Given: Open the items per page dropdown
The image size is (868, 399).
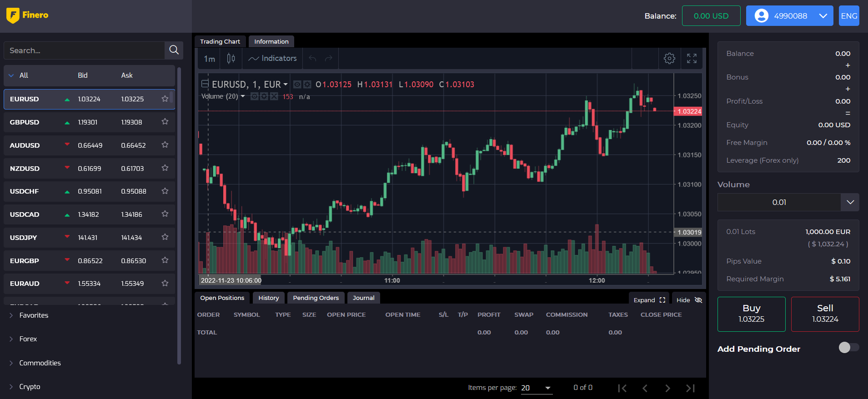Looking at the screenshot, I should click(537, 388).
